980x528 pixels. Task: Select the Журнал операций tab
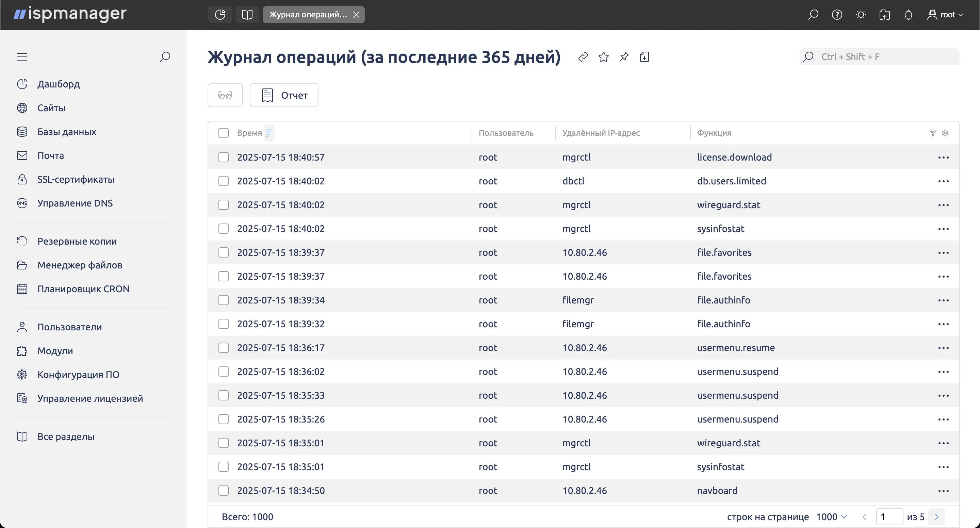tap(308, 14)
